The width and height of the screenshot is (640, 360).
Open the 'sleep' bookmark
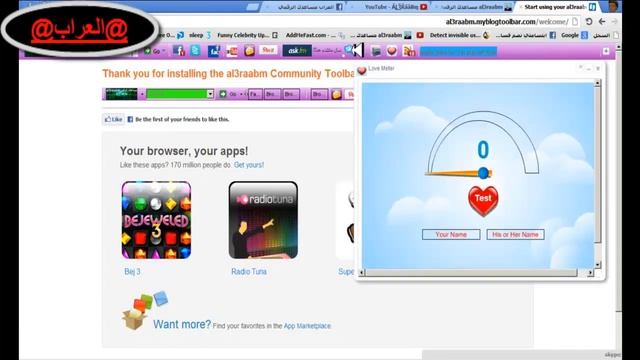(200, 36)
